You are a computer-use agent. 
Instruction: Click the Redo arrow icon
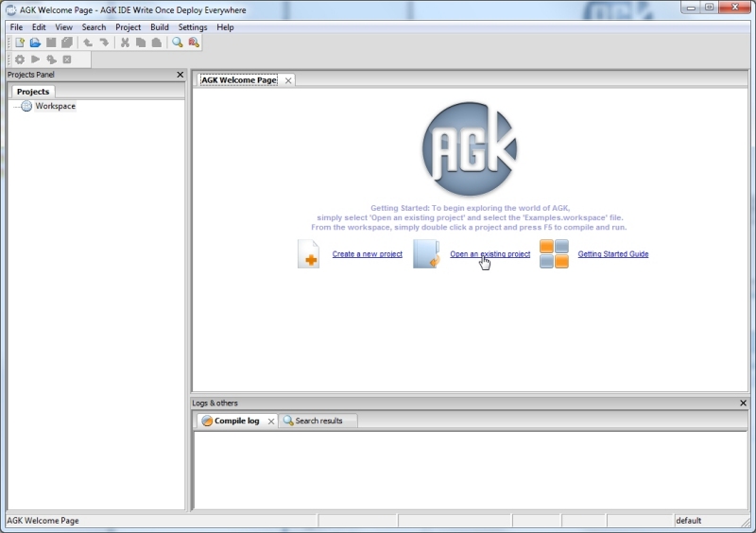pyautogui.click(x=104, y=43)
